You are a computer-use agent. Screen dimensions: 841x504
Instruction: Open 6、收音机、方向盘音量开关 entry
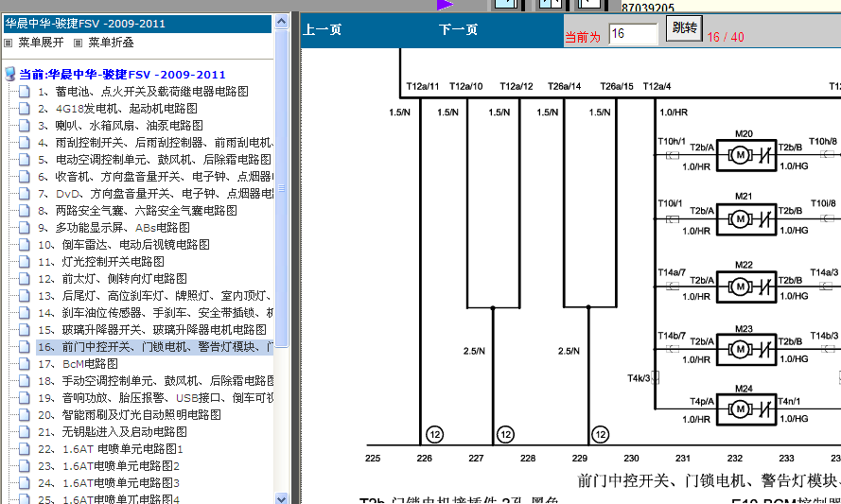coord(155,177)
